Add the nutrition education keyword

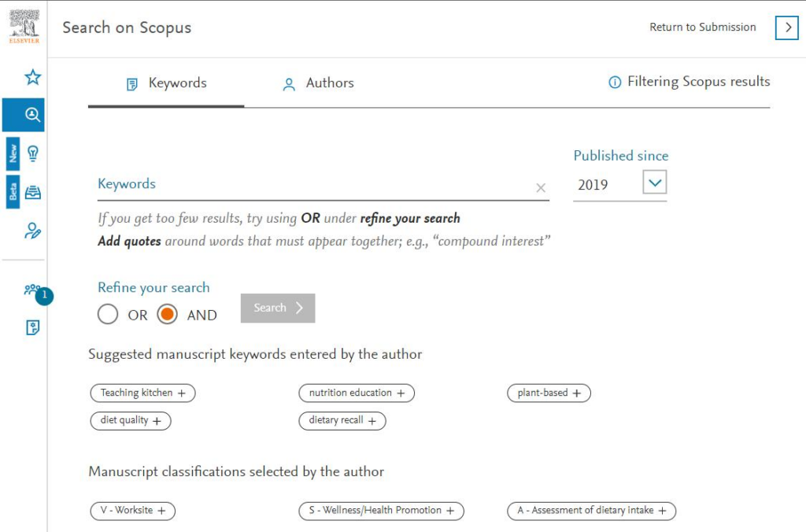357,393
